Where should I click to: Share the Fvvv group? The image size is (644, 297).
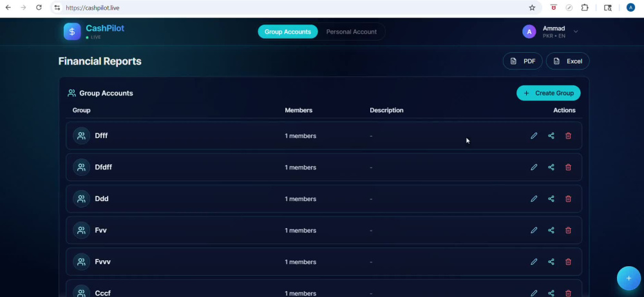point(551,262)
